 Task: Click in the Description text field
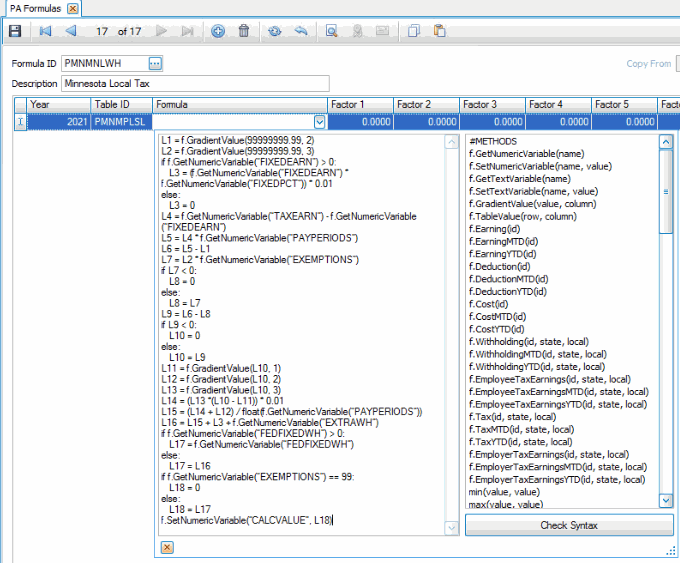tap(195, 83)
